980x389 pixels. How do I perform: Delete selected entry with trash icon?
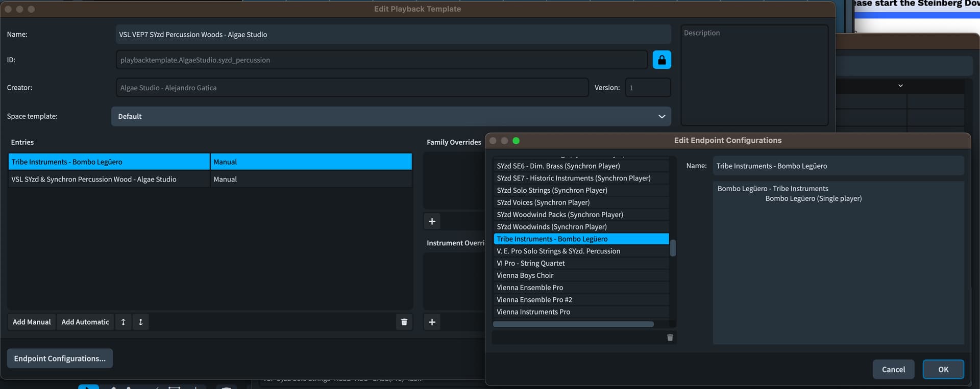(404, 322)
